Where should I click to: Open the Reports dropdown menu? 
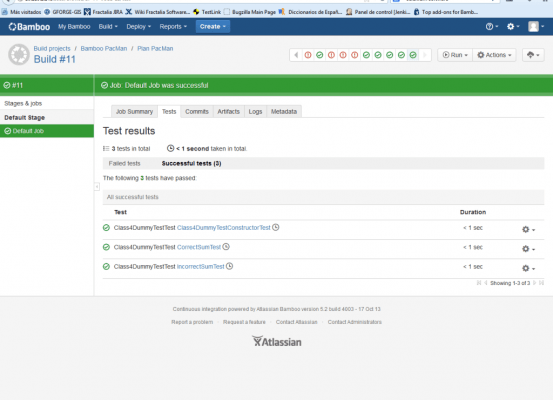click(173, 26)
